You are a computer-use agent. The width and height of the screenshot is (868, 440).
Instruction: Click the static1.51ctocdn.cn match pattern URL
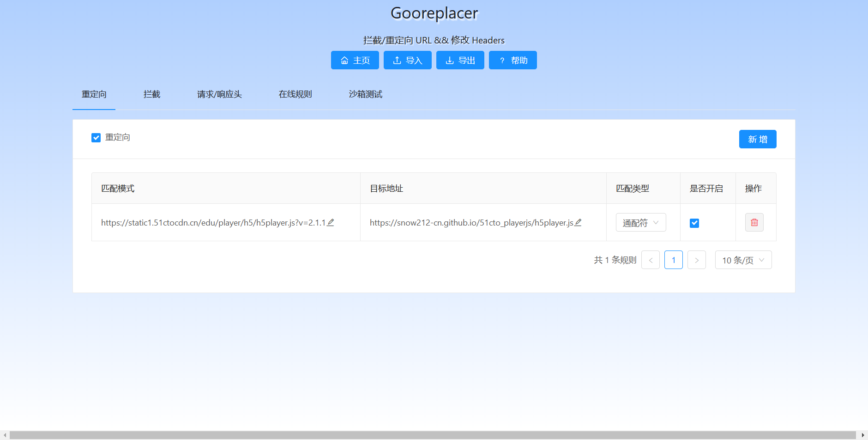point(213,223)
